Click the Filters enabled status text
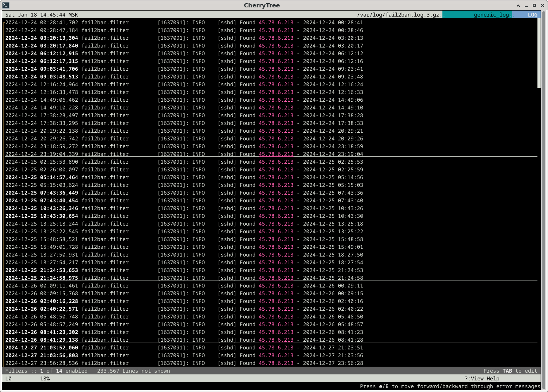Viewport: 548px width, 392px height. click(46, 371)
